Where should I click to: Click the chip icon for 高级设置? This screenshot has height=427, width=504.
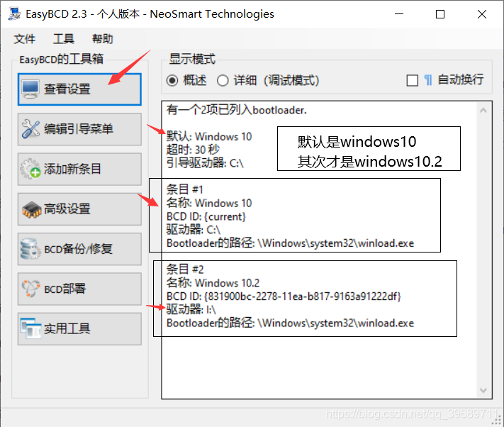coord(31,210)
